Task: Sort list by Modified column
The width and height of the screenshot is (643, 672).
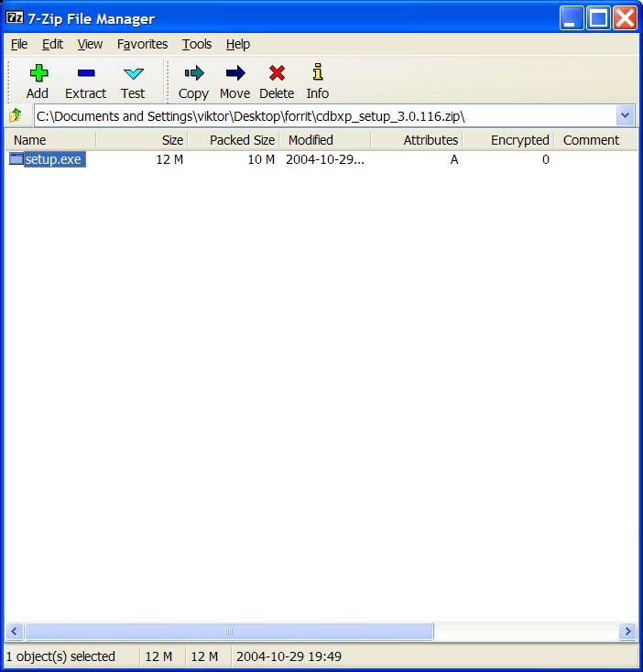Action: [x=325, y=140]
